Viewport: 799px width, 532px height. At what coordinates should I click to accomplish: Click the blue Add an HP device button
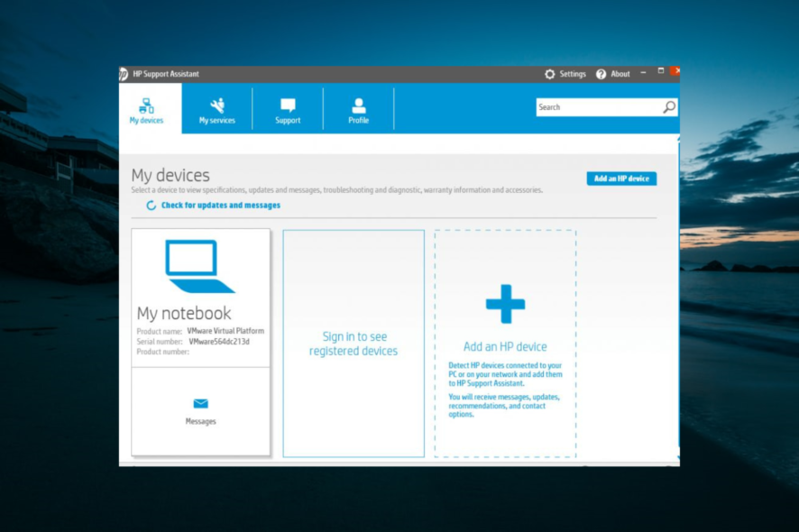621,179
